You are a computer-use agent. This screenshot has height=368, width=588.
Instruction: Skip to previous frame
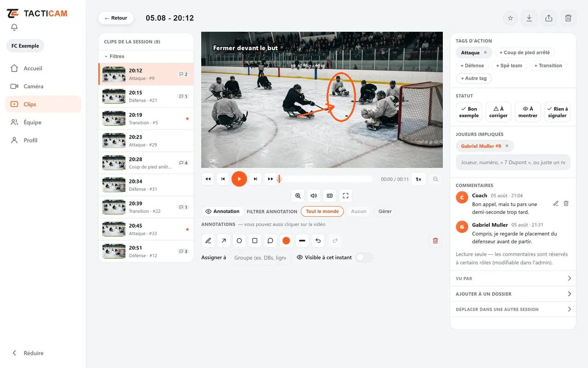point(223,179)
